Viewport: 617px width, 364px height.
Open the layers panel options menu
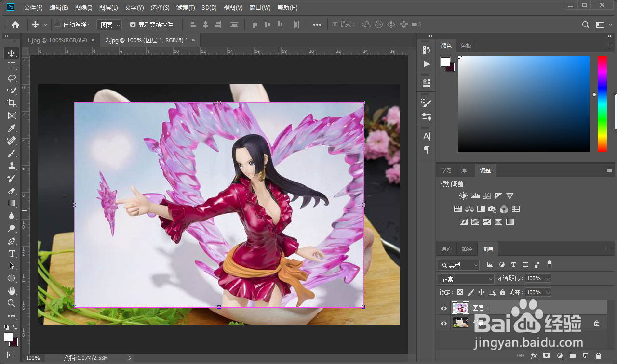609,249
